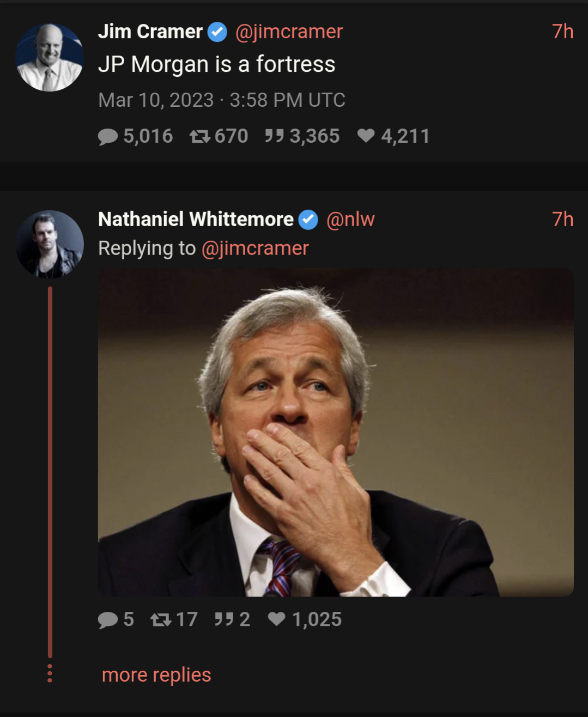Open the @jimcramer handle in tweet header
Screen dimensions: 588x717
[289, 32]
